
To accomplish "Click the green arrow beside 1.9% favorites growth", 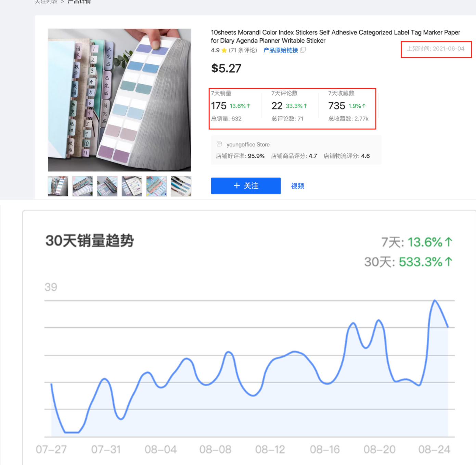I will pos(364,106).
